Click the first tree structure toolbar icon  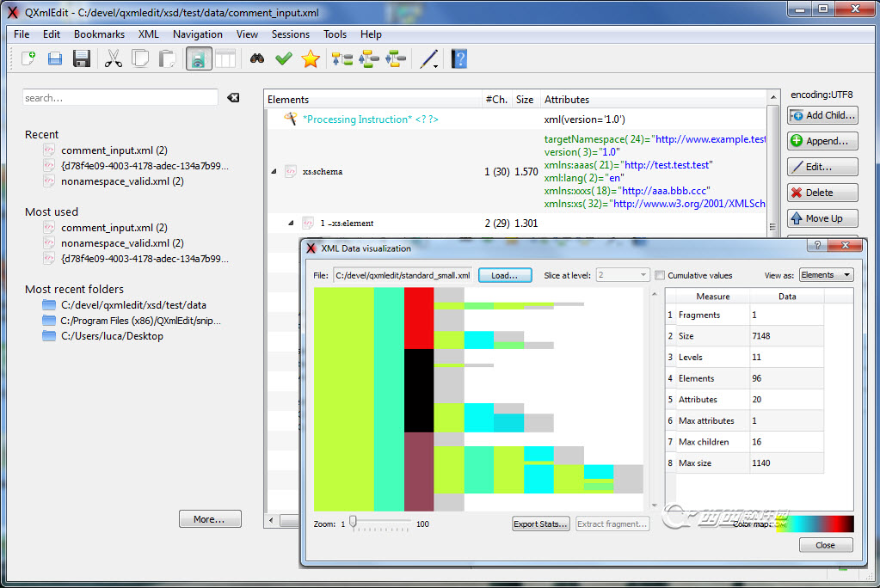342,58
